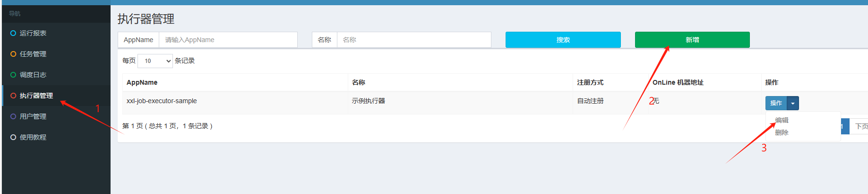This screenshot has width=868, height=194.
Task: Choose 删除 from the operation menu
Action: click(x=782, y=132)
